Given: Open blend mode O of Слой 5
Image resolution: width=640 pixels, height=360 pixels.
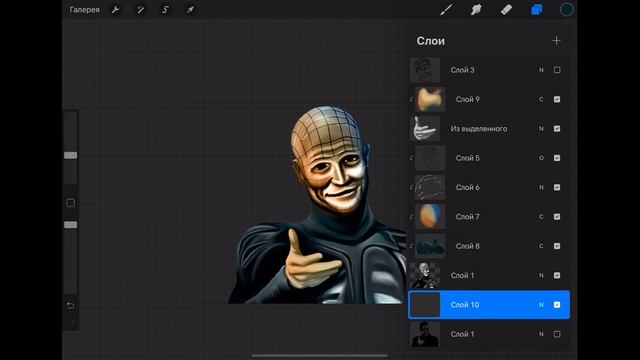Looking at the screenshot, I should [541, 158].
